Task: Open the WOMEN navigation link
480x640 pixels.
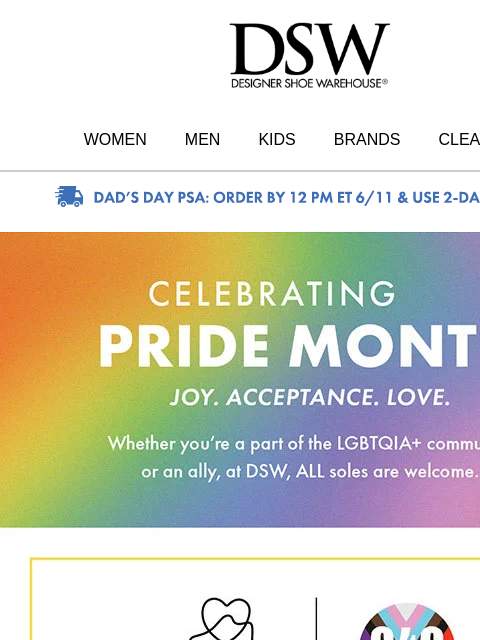Action: 115,139
